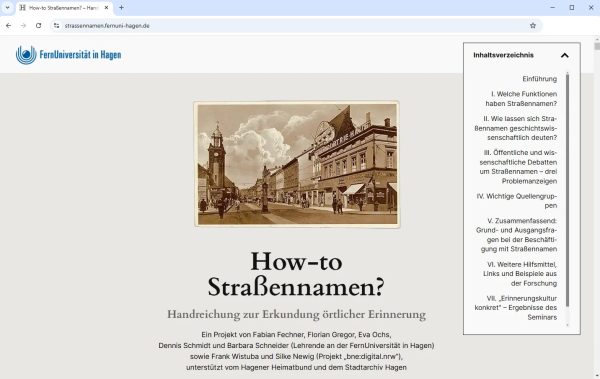Viewport: 600px width, 379px height.
Task: Click the Inhaltsverzeichnis heading text
Action: tap(503, 55)
